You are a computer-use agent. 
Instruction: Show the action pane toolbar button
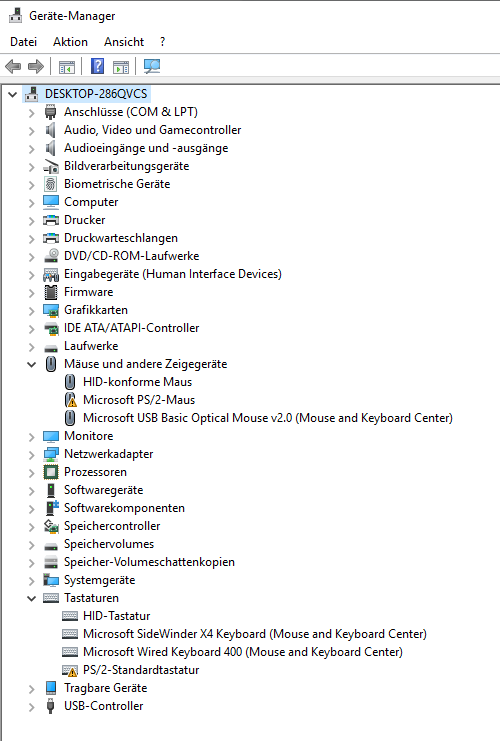[121, 67]
